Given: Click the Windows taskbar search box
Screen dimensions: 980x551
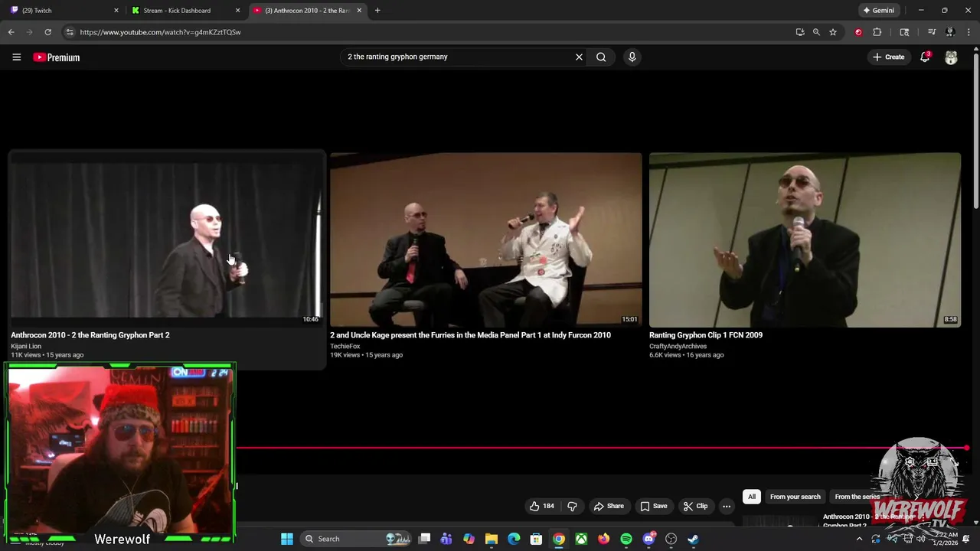Looking at the screenshot, I should [356, 539].
